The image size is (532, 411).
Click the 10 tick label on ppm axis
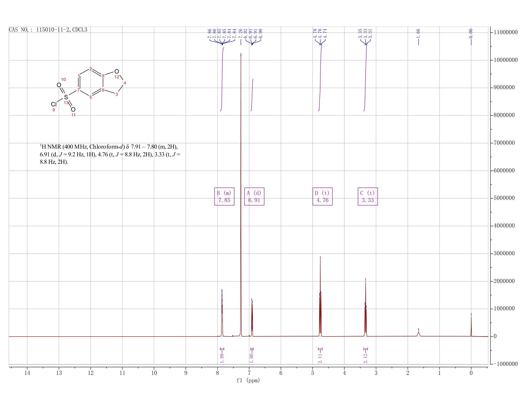(x=154, y=373)
